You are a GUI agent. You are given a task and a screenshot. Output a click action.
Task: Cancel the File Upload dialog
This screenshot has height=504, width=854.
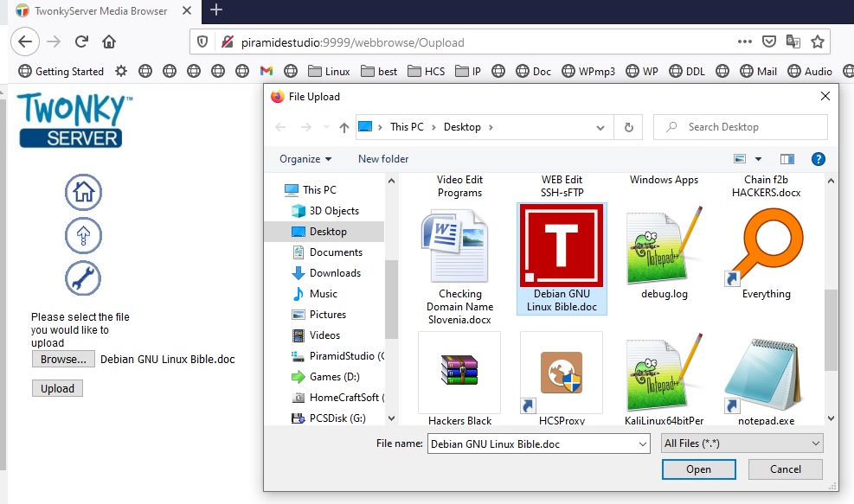(x=786, y=469)
